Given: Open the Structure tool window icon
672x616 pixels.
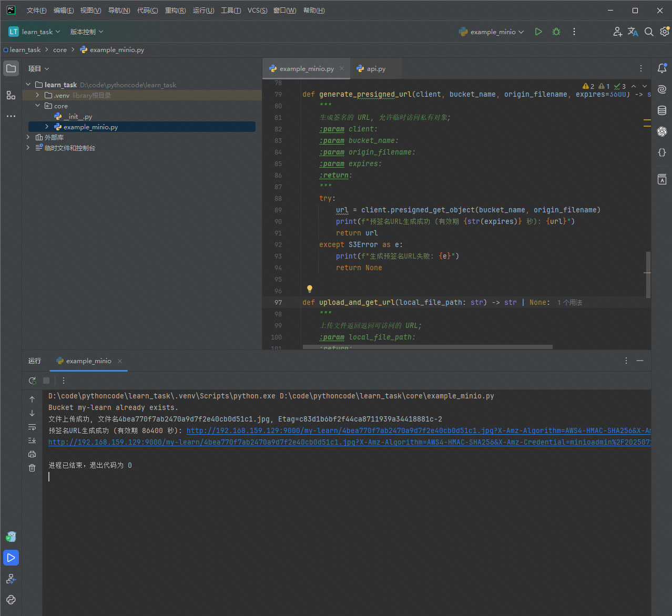Looking at the screenshot, I should [11, 95].
